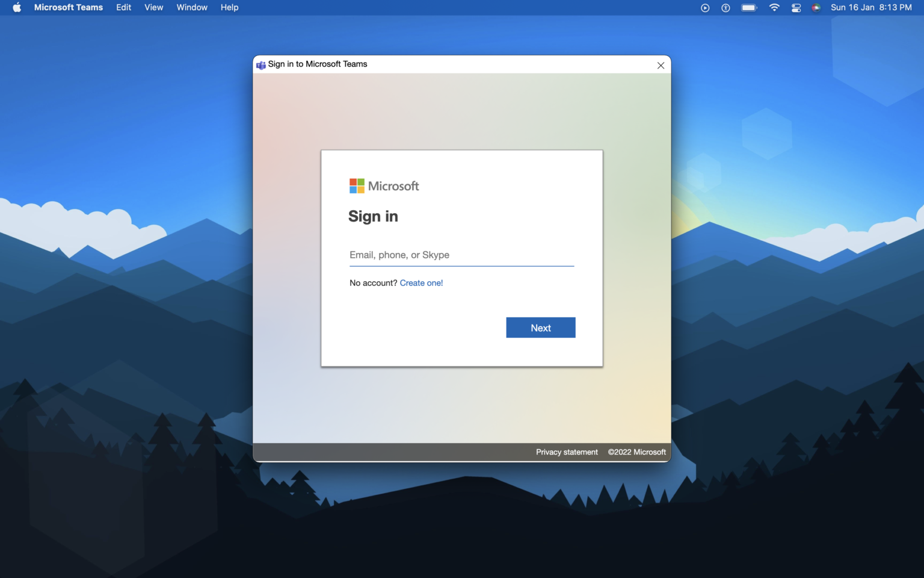Click the date and time display

tap(870, 8)
